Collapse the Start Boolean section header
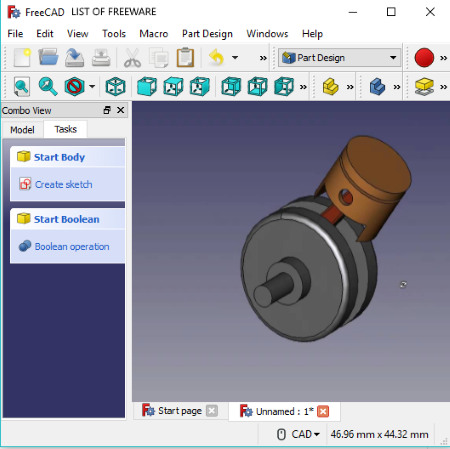 67,219
